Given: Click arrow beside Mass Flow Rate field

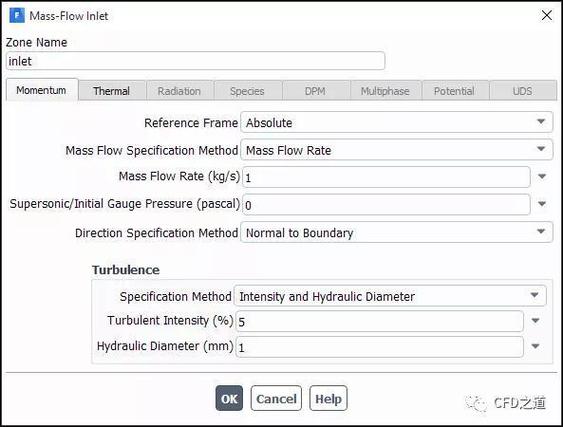Looking at the screenshot, I should pyautogui.click(x=542, y=176).
